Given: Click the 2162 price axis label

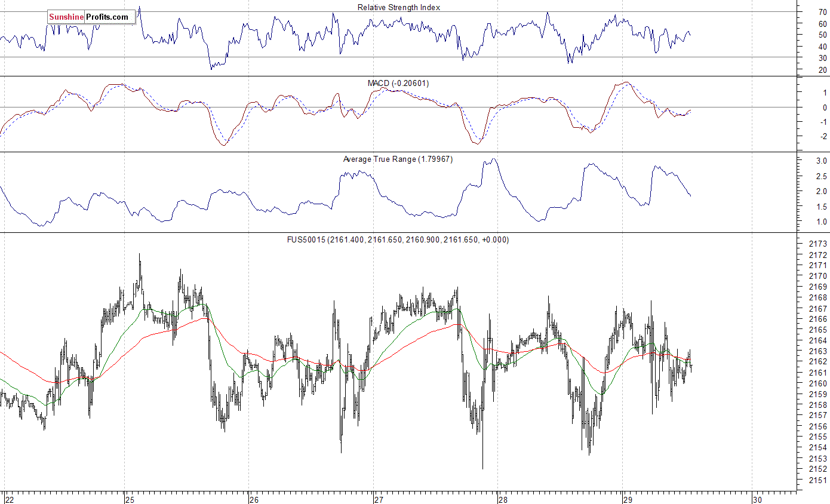Looking at the screenshot, I should click(x=817, y=362).
